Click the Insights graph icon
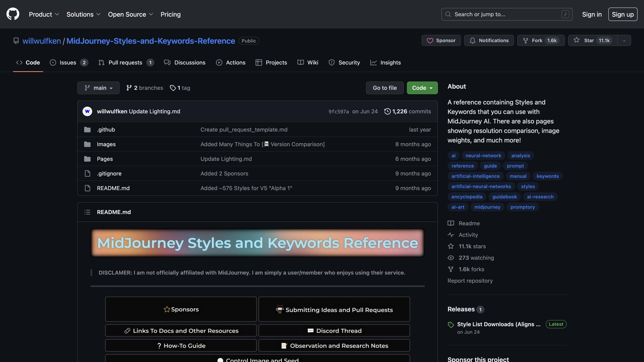Screen dimensions: 644x362 click(373, 62)
